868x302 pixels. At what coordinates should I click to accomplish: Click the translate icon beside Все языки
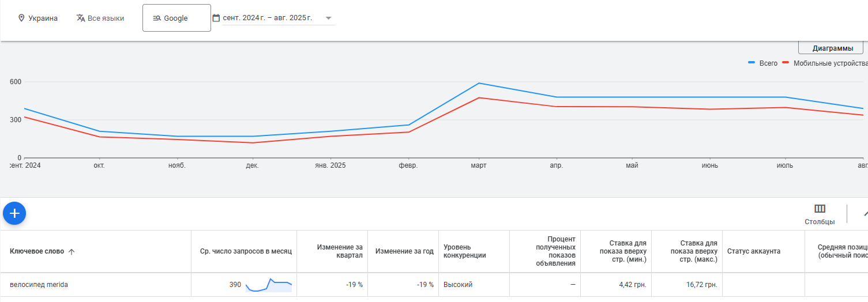(x=81, y=18)
